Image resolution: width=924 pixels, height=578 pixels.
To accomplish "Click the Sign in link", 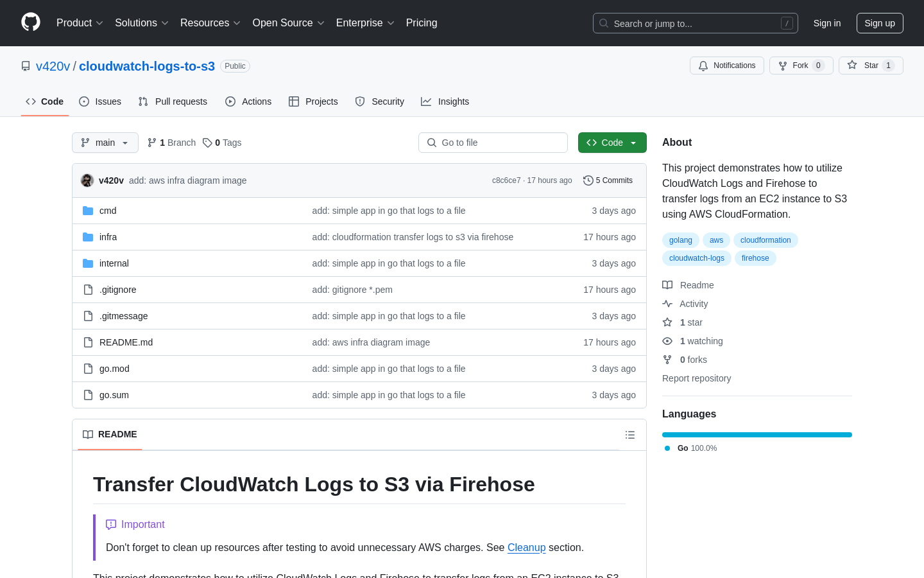I will (826, 23).
